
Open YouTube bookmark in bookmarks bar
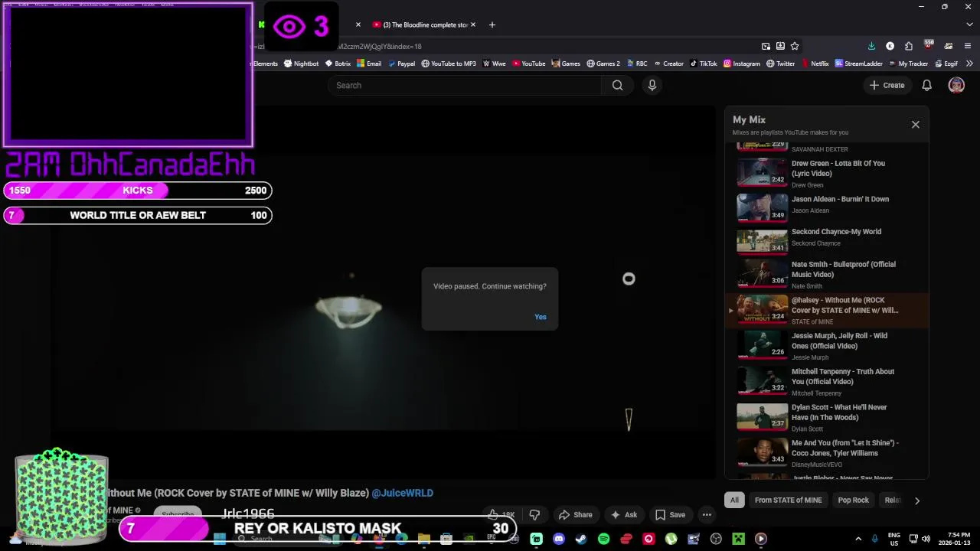529,64
